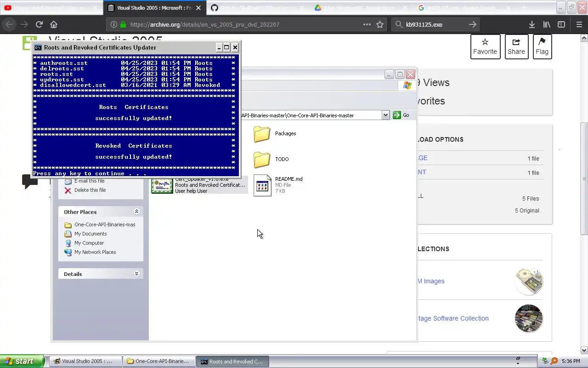Open My Documents from Other Places
This screenshot has width=588, height=368.
90,234
